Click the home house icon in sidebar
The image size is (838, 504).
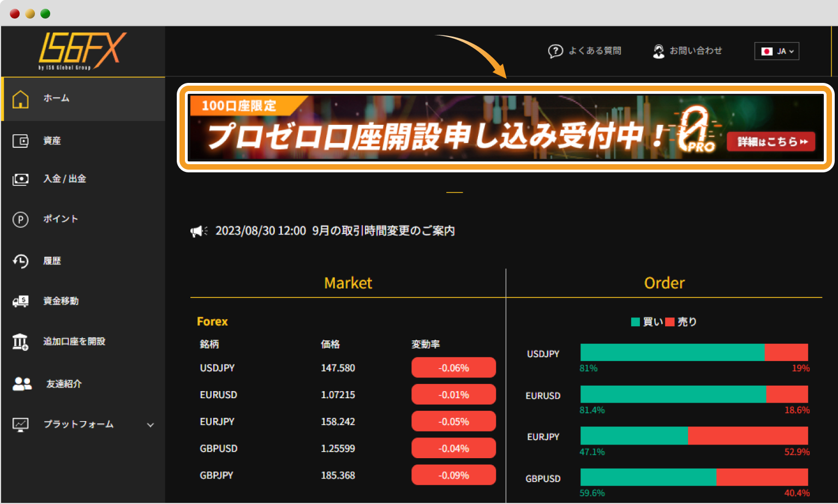click(21, 99)
